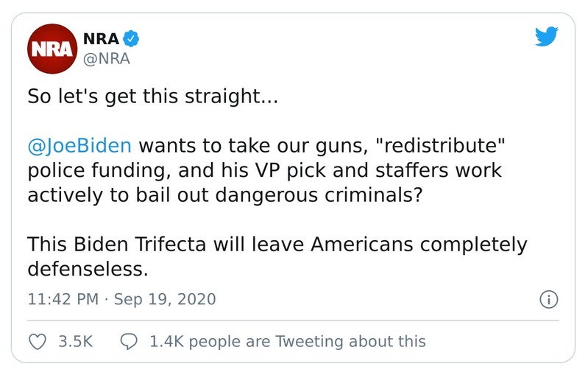Click the "So let's get this straight..." line
This screenshot has width=588, height=375.
tap(152, 97)
